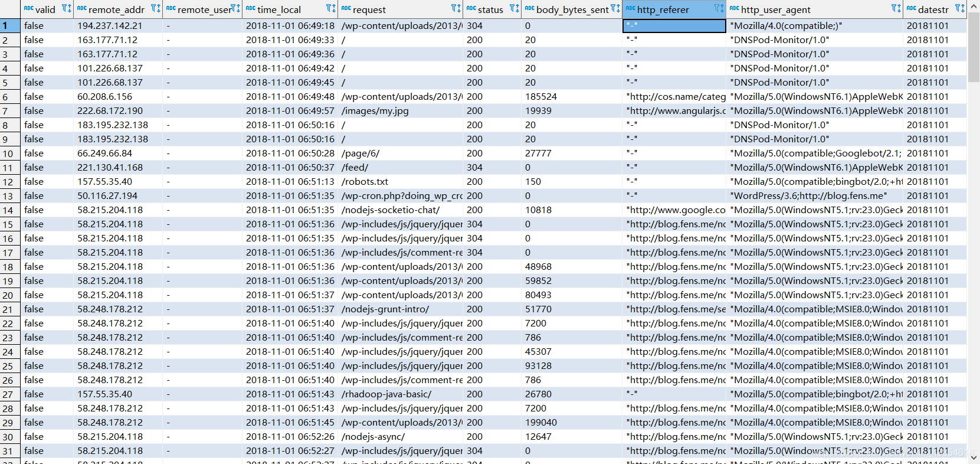Select the datestr column header
980x464 pixels.
(935, 9)
